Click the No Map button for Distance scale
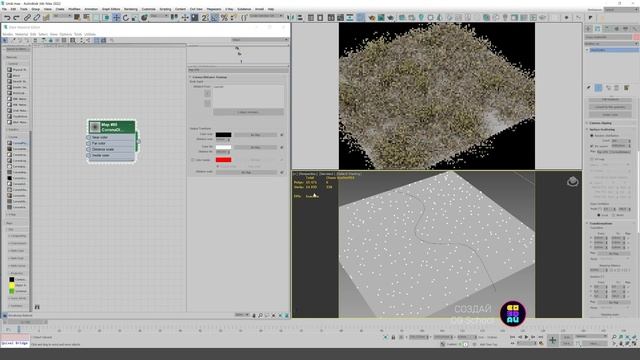The height and width of the screenshot is (360, 640). pyautogui.click(x=246, y=172)
